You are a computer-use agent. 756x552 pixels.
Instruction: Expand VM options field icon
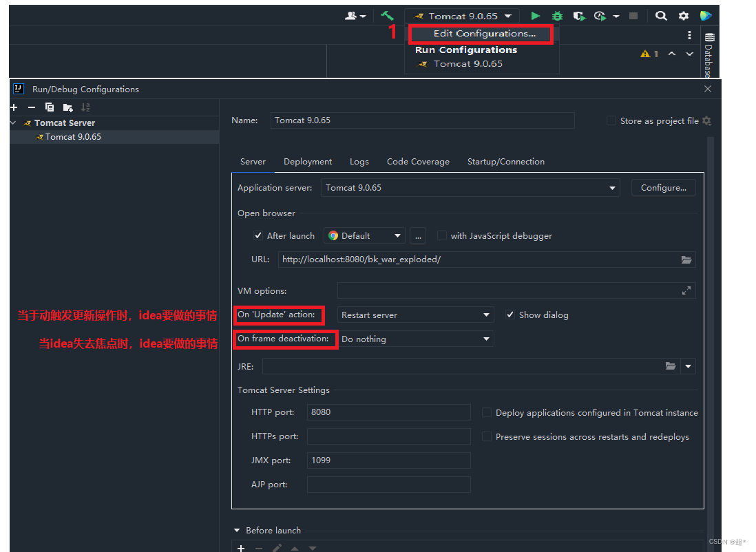pos(686,290)
